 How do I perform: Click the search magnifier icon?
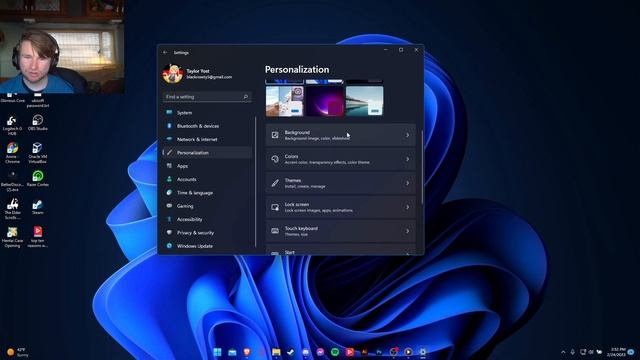click(x=246, y=97)
